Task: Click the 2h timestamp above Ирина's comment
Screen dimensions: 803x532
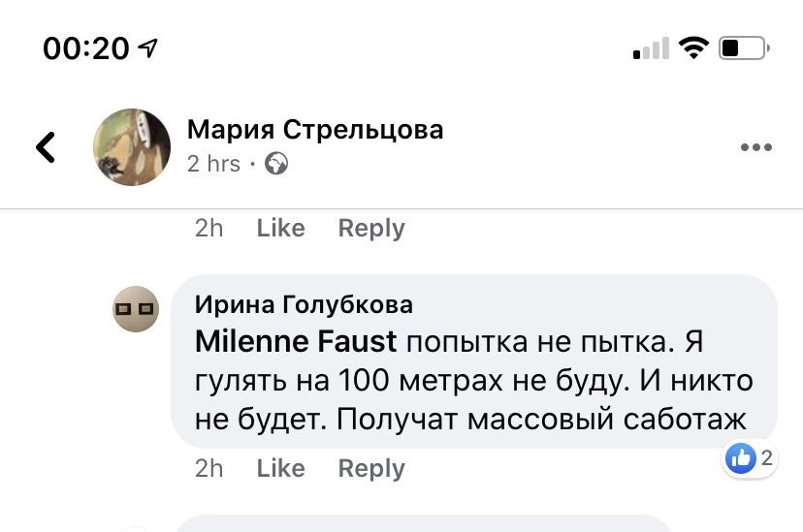Action: (209, 228)
